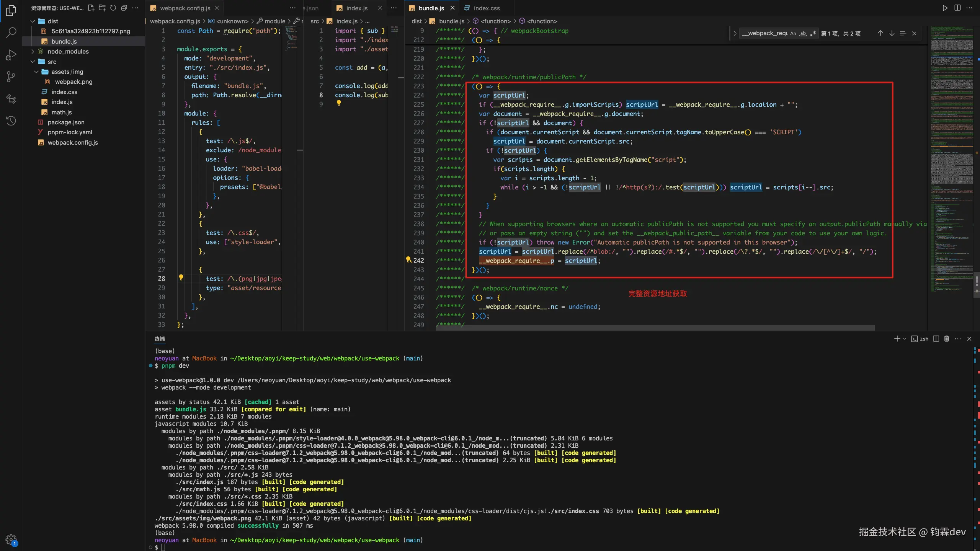Toggle Use Regular Expression in find widget
Viewport: 980px width, 551px height.
(813, 33)
